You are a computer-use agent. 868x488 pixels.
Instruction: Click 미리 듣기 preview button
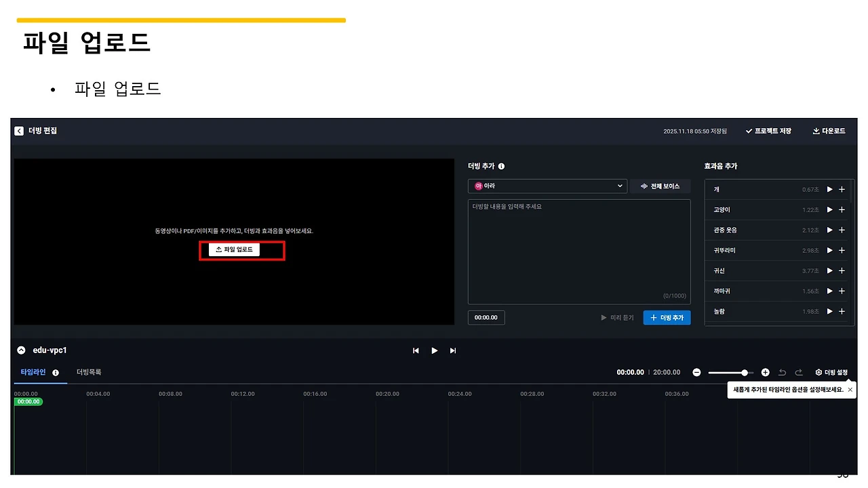pyautogui.click(x=617, y=317)
